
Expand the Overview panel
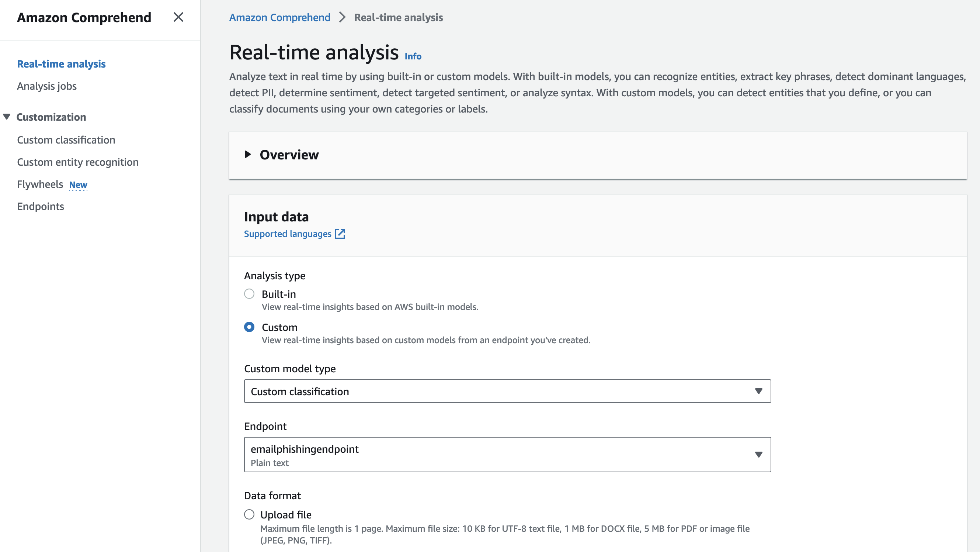click(248, 155)
